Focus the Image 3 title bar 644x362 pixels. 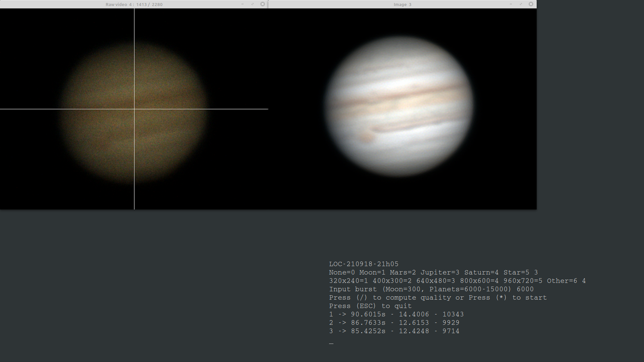pos(402,4)
